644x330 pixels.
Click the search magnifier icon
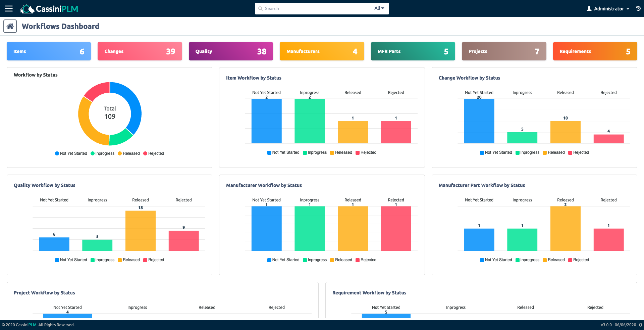click(260, 9)
